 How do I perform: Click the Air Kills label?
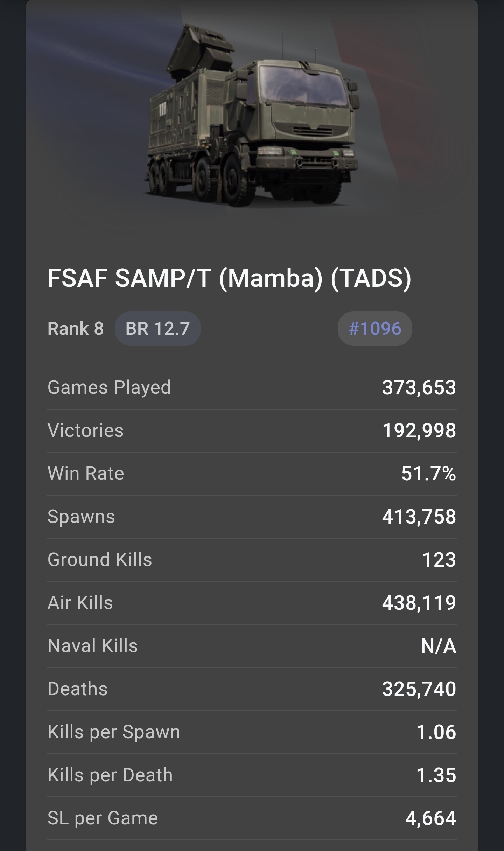click(80, 603)
